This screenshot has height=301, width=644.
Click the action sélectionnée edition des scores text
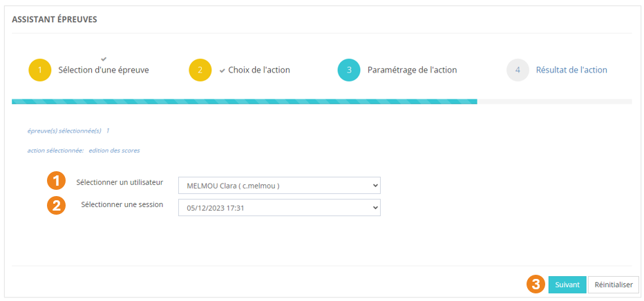pyautogui.click(x=83, y=150)
